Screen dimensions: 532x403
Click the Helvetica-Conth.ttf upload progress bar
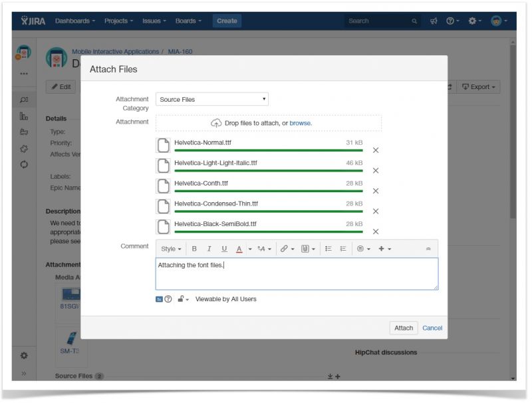coord(269,191)
